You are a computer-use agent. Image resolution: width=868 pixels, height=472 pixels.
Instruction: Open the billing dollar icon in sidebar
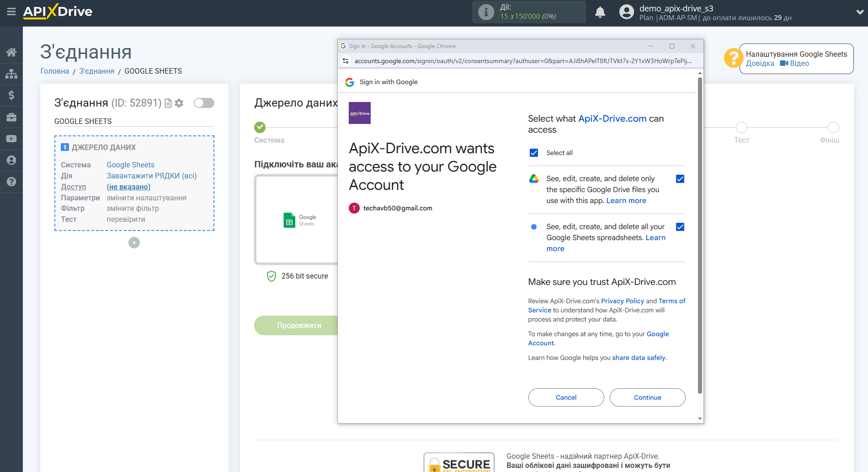(11, 95)
